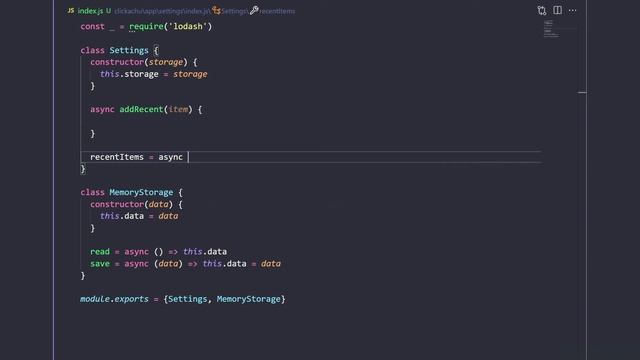Viewport: 640px width, 360px height.
Task: Click the "MemoryStorage" class declaration name
Action: [141, 192]
